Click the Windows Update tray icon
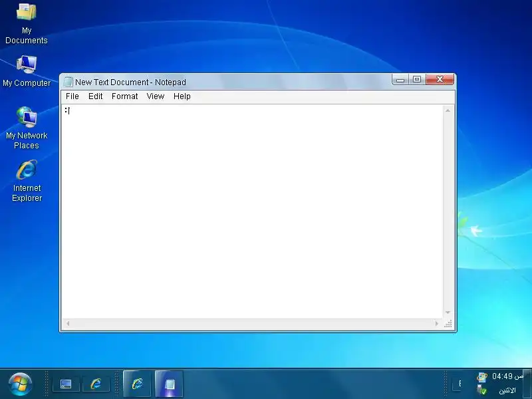Viewport: 532px width, 399px height. pos(481,376)
